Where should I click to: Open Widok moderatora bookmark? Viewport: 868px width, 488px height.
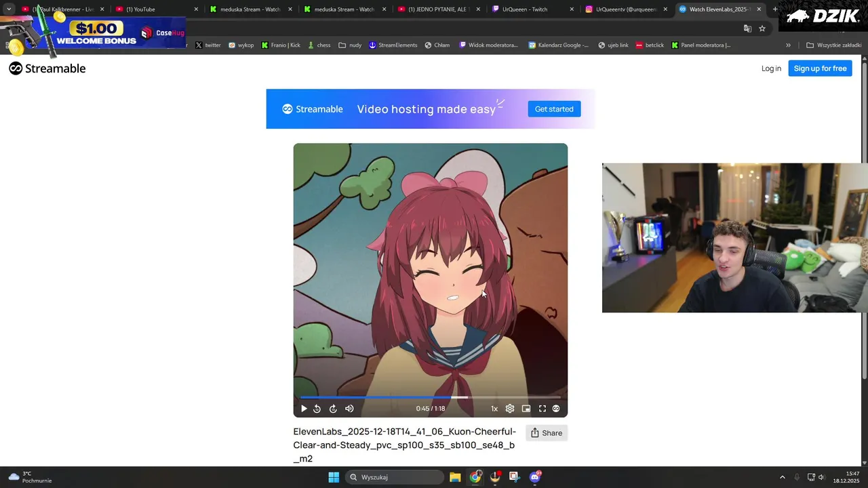pyautogui.click(x=488, y=45)
